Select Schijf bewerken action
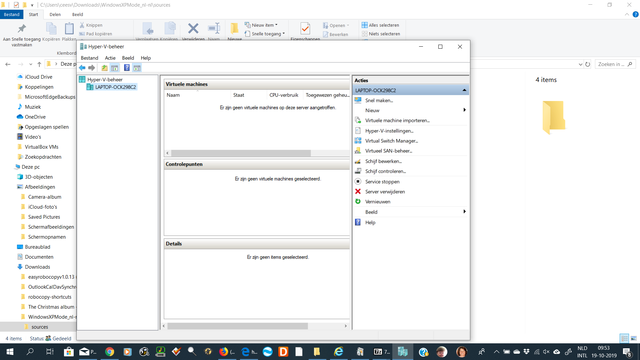 pyautogui.click(x=383, y=161)
